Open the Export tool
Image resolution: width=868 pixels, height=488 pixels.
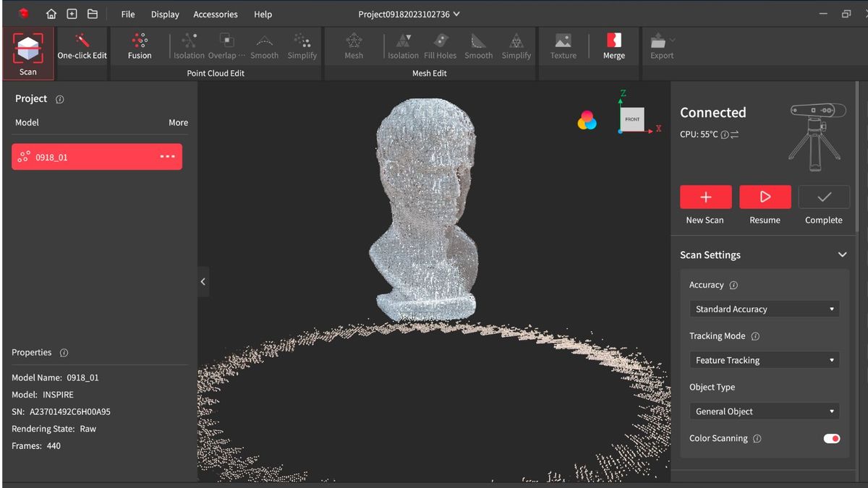click(660, 45)
